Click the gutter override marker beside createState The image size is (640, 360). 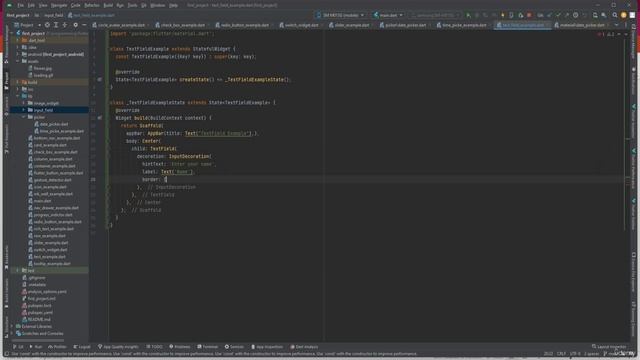[x=100, y=80]
